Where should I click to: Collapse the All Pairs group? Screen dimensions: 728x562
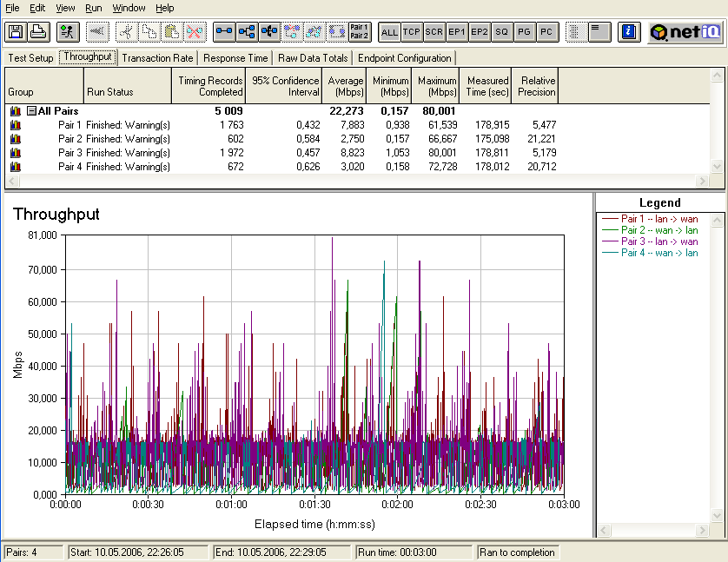31,111
